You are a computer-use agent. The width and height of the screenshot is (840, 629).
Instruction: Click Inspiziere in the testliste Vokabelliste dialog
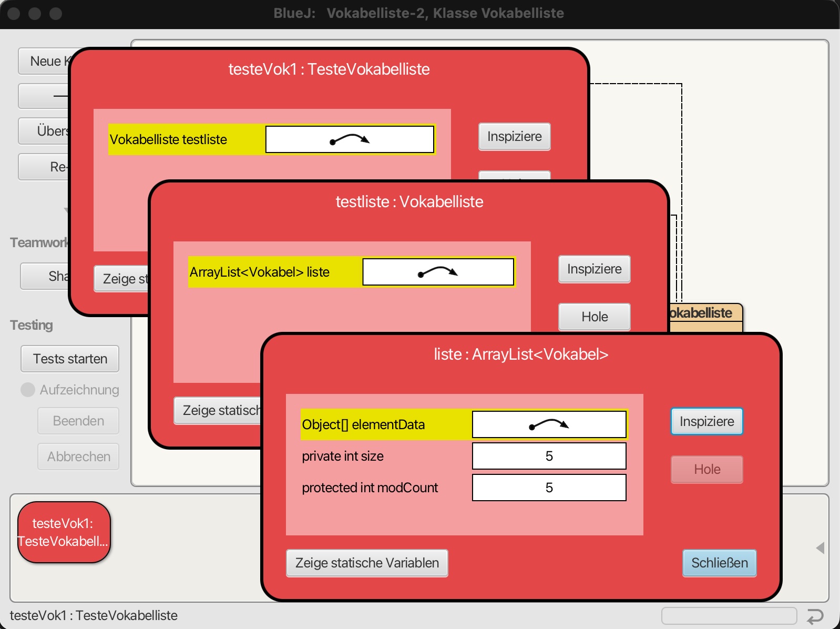tap(594, 269)
